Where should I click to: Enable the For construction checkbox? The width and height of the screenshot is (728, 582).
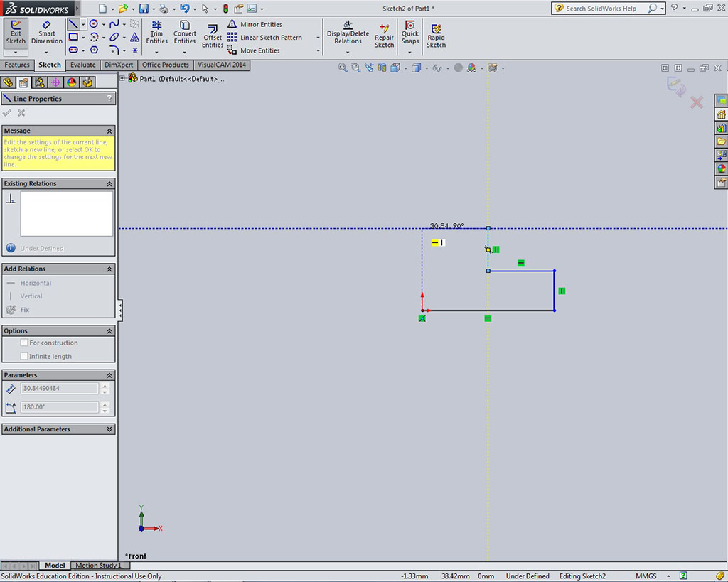[x=24, y=343]
